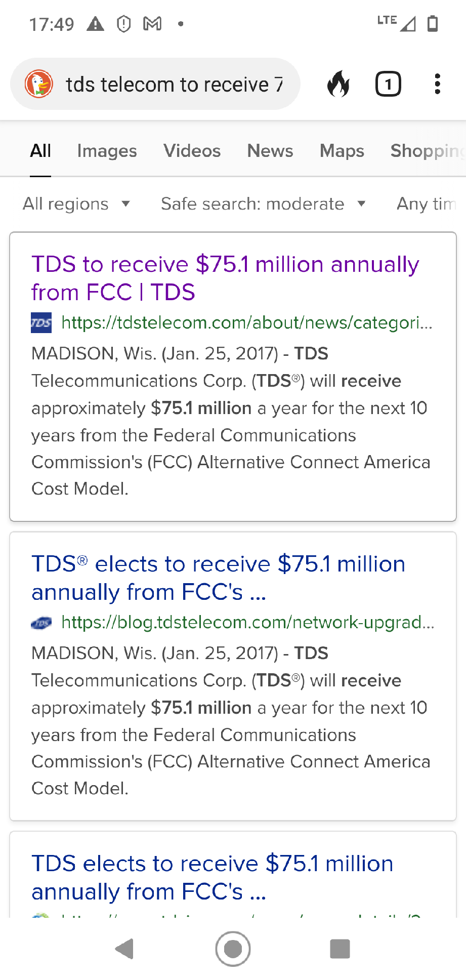
Task: Expand the All regions dropdown
Action: [76, 204]
